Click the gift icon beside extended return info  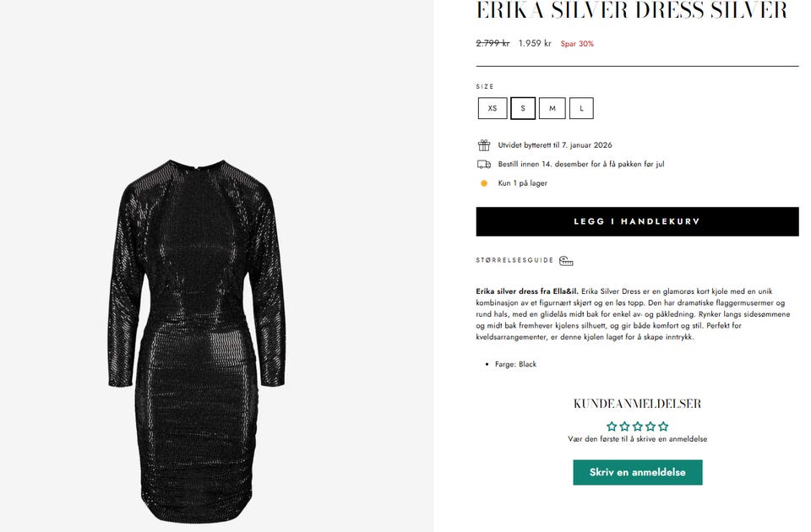tap(483, 144)
